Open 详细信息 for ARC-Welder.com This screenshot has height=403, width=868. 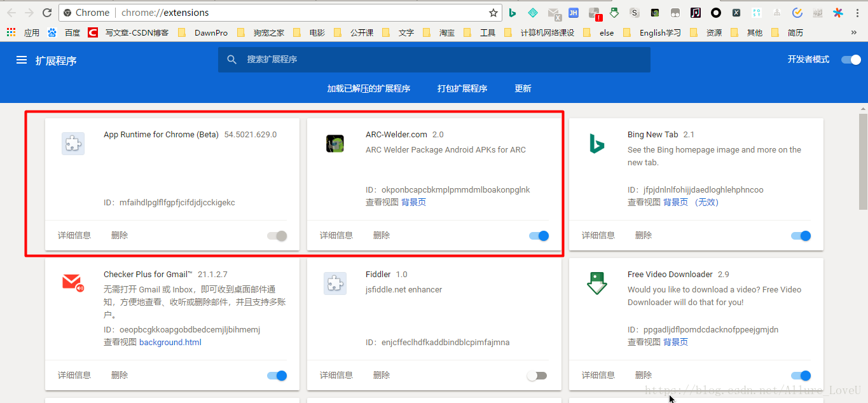[x=336, y=235]
